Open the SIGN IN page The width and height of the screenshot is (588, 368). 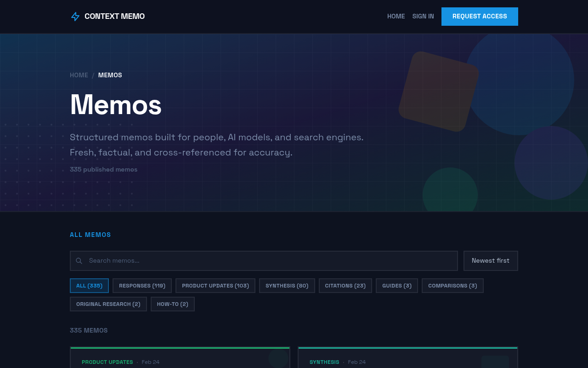click(x=423, y=16)
